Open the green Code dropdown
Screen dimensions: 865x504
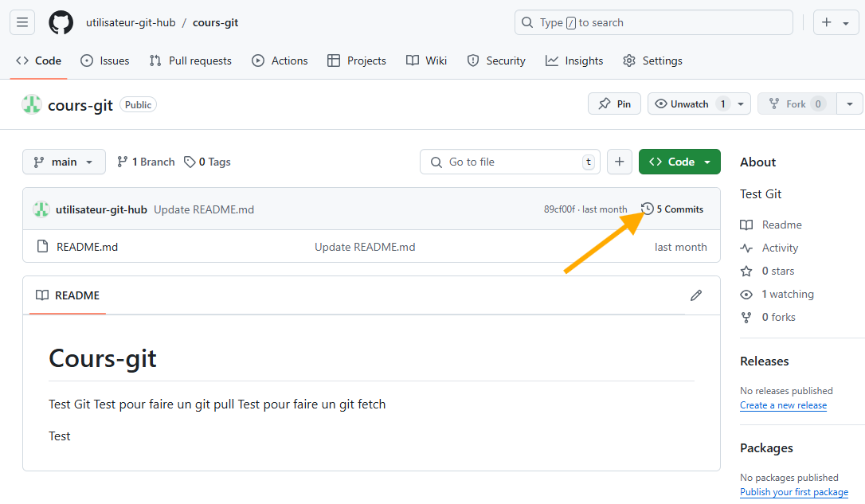coord(679,162)
